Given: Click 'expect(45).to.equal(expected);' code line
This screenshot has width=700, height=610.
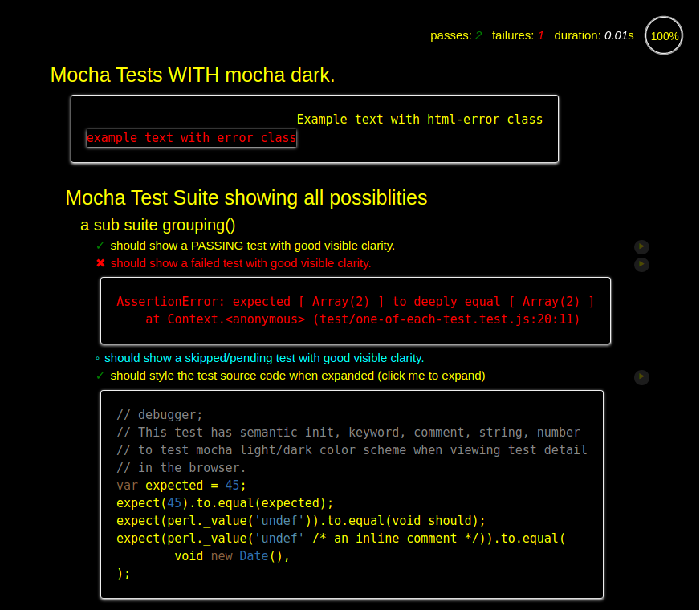Looking at the screenshot, I should click(225, 503).
